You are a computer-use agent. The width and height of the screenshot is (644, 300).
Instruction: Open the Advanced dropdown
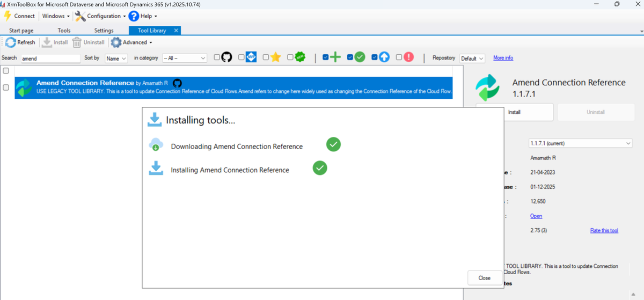[x=132, y=42]
